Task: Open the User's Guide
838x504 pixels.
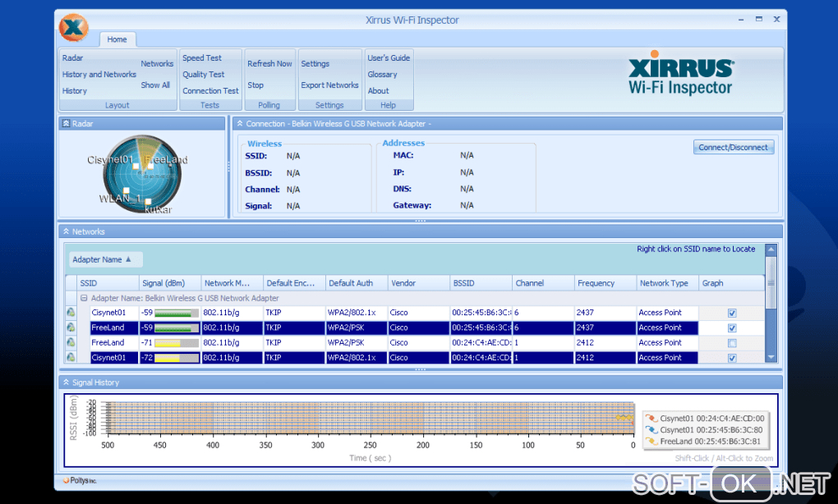Action: (389, 57)
